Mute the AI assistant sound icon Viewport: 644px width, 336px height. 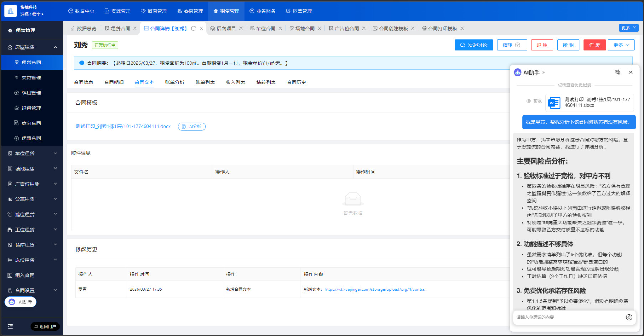tap(618, 72)
